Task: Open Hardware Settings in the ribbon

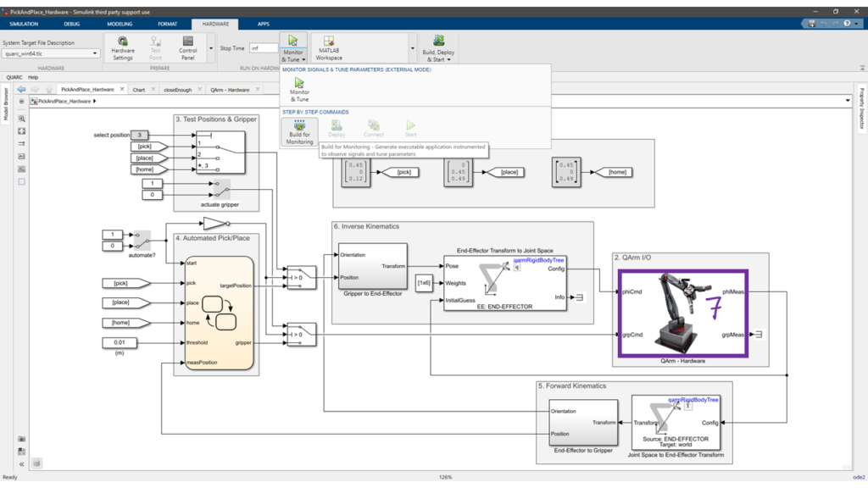Action: tap(123, 48)
